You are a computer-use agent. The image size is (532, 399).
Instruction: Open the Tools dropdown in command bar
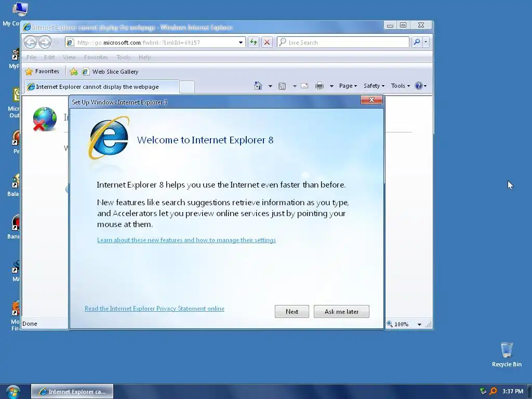[x=401, y=86]
